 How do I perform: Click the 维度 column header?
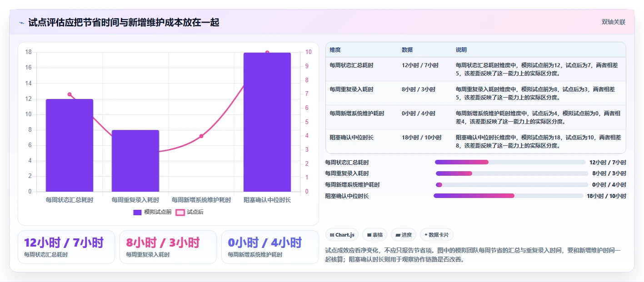tap(335, 50)
